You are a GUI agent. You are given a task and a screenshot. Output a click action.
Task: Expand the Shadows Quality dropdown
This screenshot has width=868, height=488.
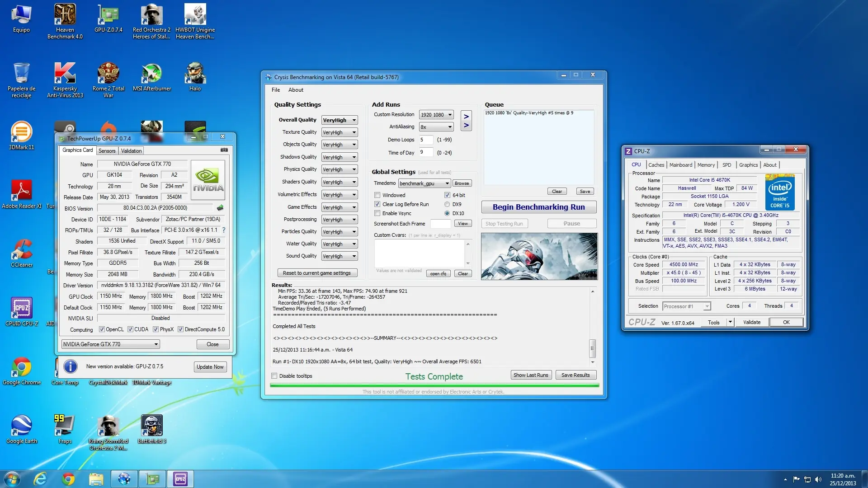pyautogui.click(x=340, y=157)
